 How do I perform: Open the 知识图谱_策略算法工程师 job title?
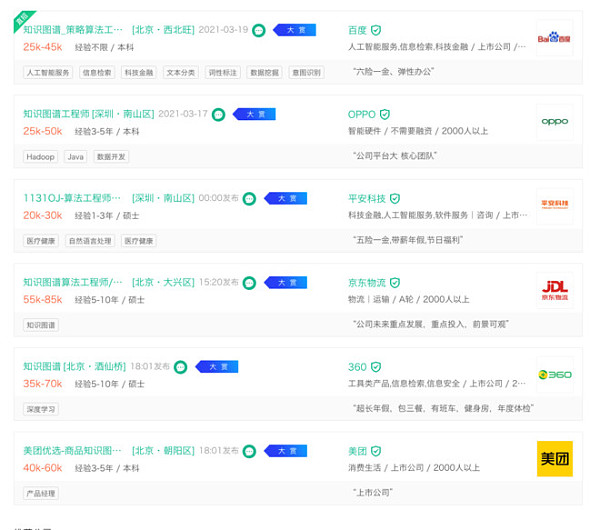pos(73,30)
